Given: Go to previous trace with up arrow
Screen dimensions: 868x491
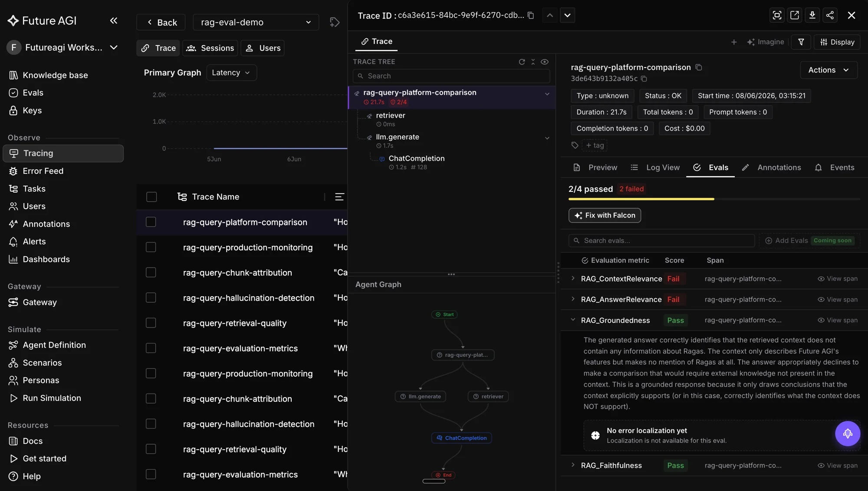Looking at the screenshot, I should pyautogui.click(x=549, y=16).
